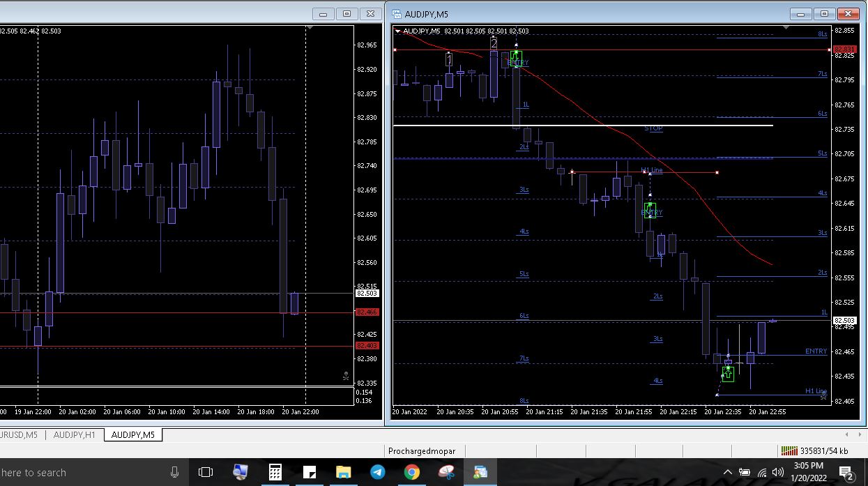Screen dimensions: 868x486
Task: Select the AUDJPY,M5 chart tab
Action: tap(132, 435)
